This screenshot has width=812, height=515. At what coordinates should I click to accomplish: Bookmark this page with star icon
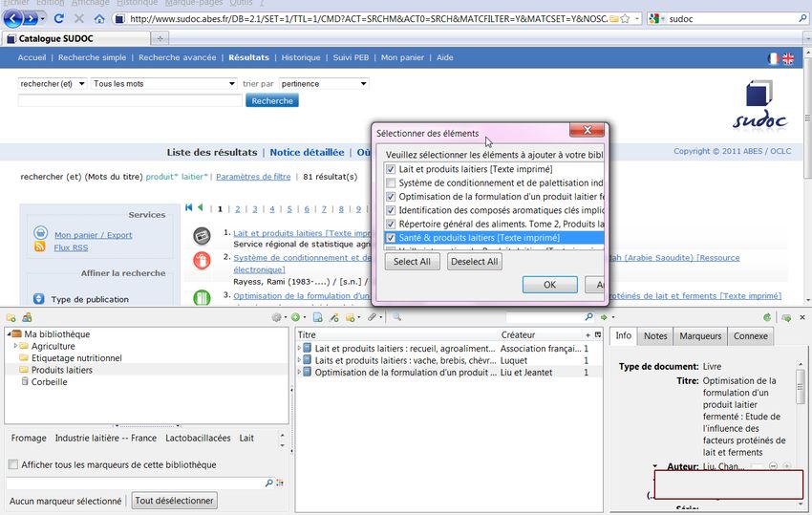point(625,19)
